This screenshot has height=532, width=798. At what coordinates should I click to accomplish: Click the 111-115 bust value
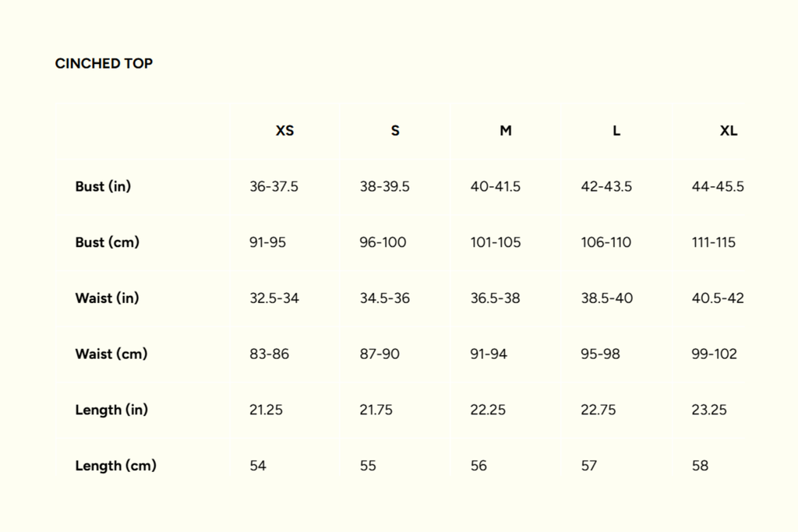(x=713, y=242)
